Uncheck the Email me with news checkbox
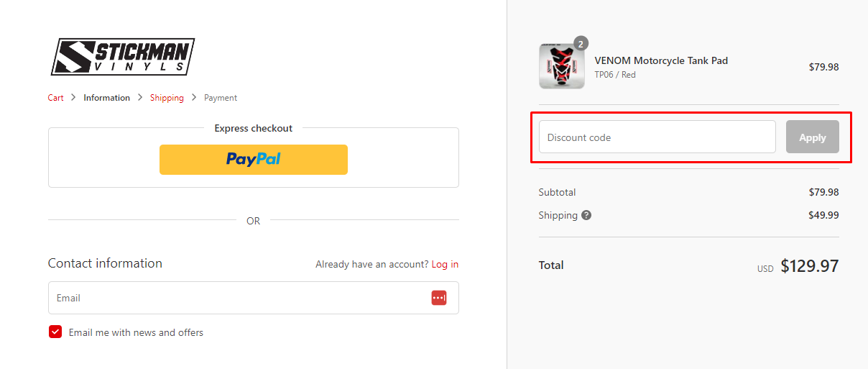This screenshot has height=369, width=868. [55, 332]
